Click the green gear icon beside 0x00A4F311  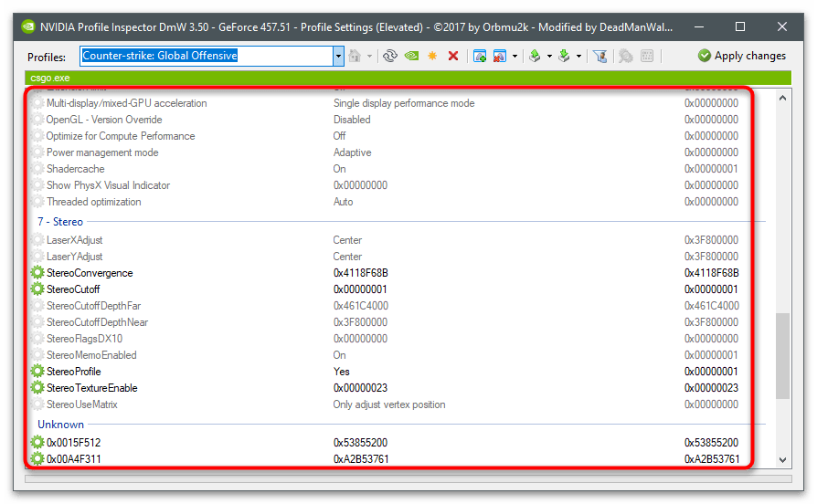click(x=37, y=458)
